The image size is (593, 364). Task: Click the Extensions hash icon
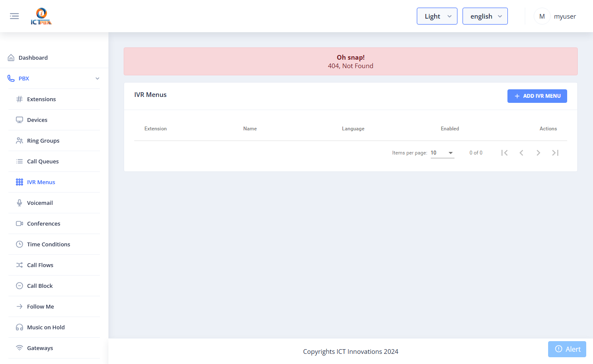tap(19, 99)
